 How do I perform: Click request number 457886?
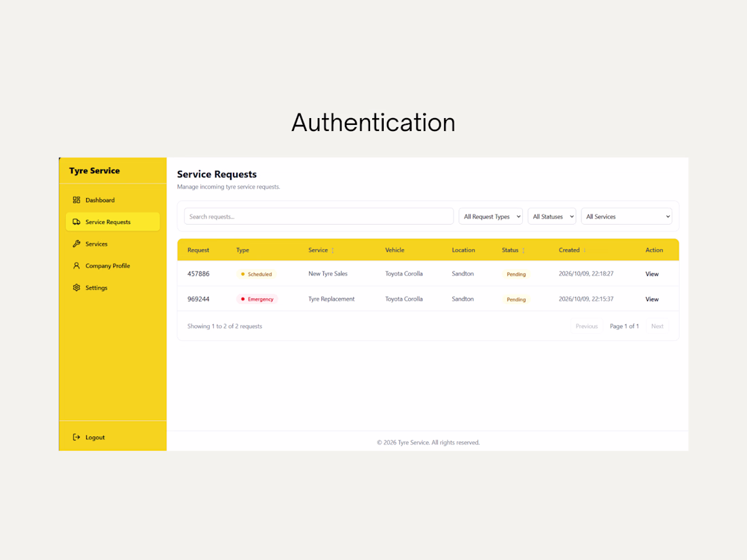[x=198, y=274]
